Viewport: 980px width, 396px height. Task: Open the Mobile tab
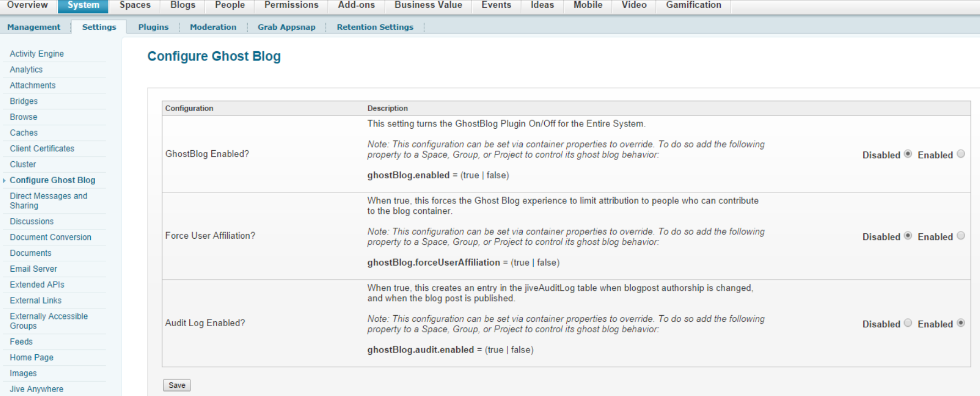click(588, 5)
